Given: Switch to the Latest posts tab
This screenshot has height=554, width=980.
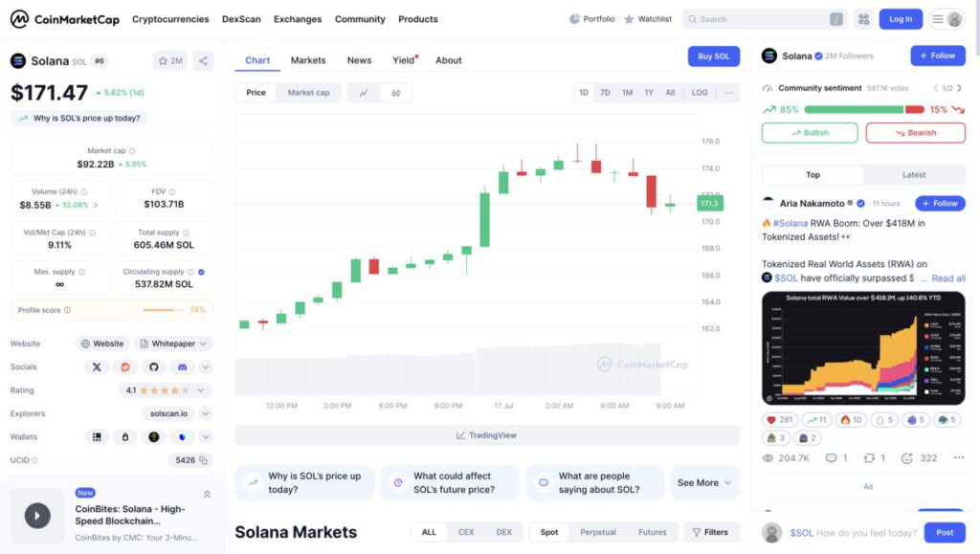Looking at the screenshot, I should [914, 175].
